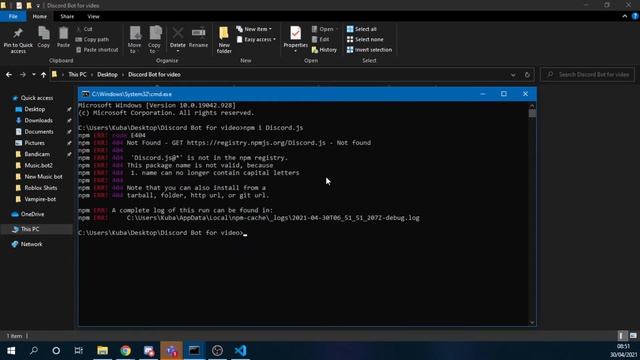Open Documents in navigation pane
This screenshot has height=360, width=640.
39,132
